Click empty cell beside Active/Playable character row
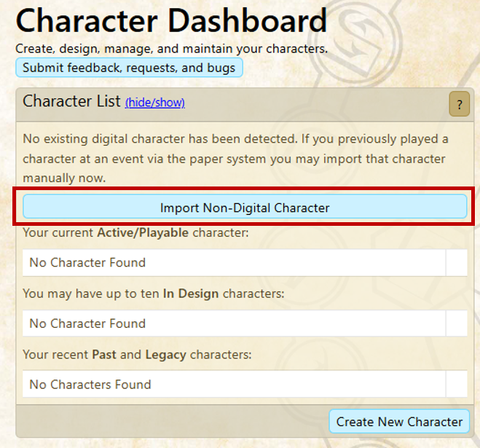The height and width of the screenshot is (448, 480). 456,262
